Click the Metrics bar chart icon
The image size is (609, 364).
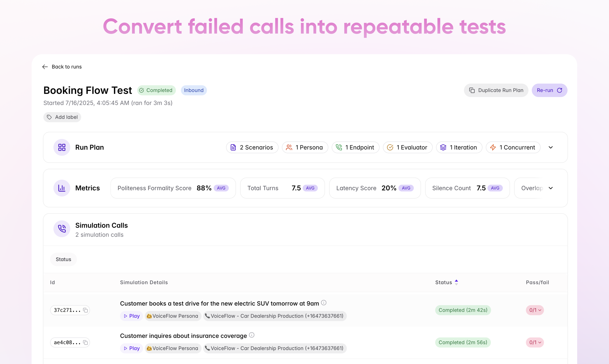click(x=62, y=188)
